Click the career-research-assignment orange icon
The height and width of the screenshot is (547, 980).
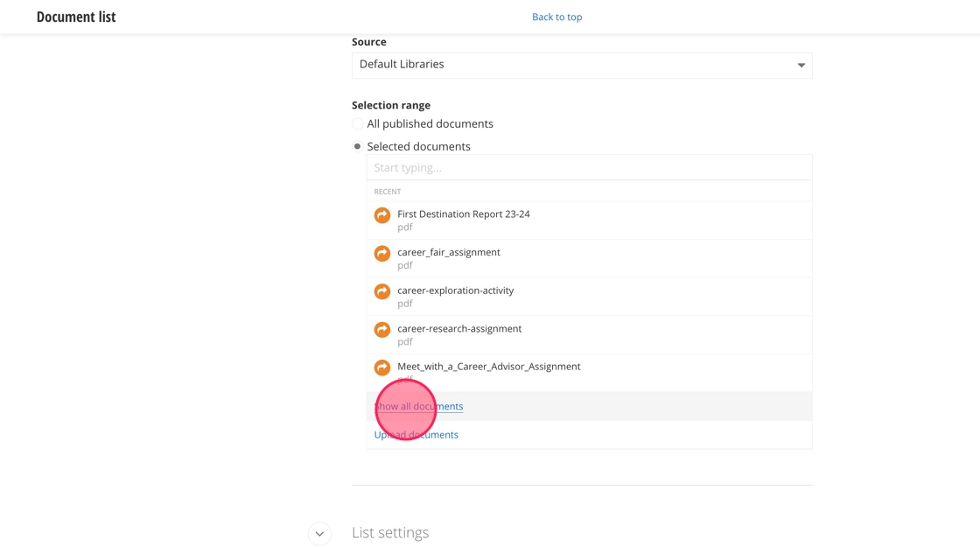[382, 330]
